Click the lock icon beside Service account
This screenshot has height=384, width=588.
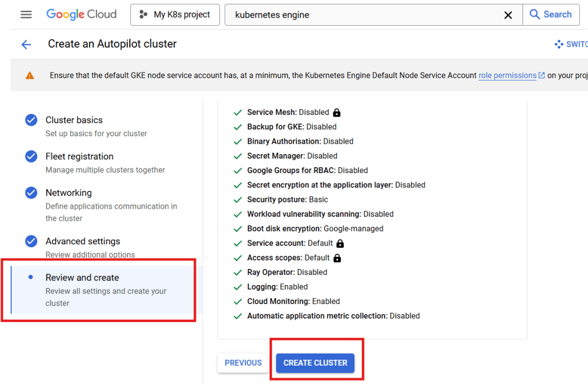[340, 244]
